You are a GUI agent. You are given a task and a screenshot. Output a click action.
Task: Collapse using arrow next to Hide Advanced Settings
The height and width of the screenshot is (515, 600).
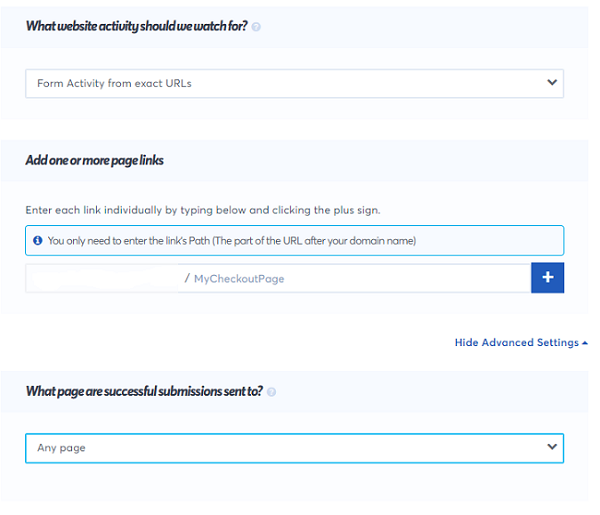click(x=584, y=343)
